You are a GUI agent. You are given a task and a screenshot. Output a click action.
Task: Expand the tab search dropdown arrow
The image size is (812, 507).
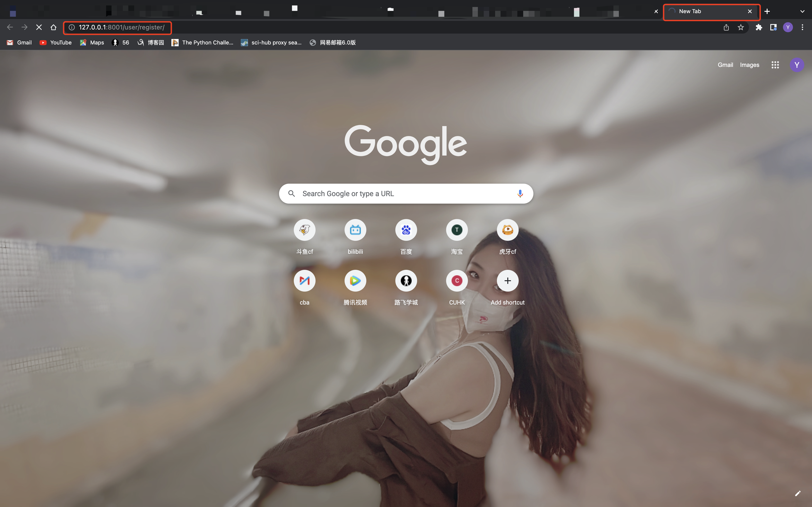tap(802, 11)
